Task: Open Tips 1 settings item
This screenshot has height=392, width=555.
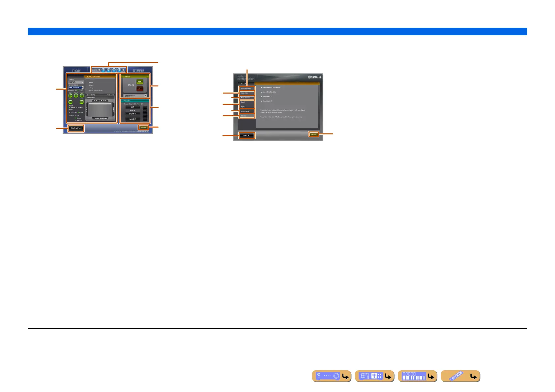Action: pos(247,102)
